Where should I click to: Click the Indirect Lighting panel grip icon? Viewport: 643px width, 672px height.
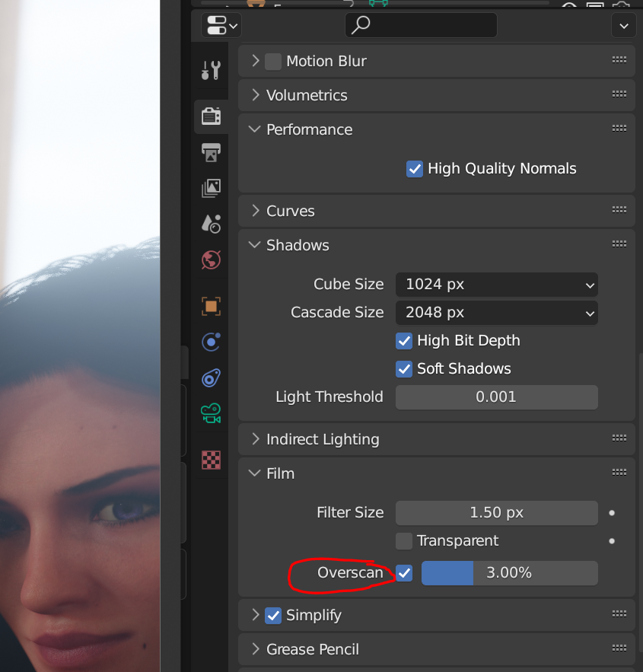pyautogui.click(x=619, y=438)
